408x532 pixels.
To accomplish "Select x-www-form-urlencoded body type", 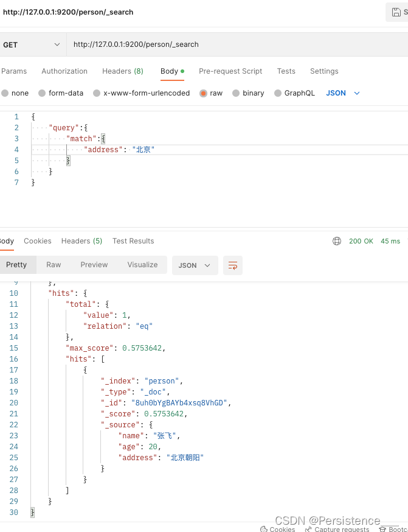I will pos(142,93).
